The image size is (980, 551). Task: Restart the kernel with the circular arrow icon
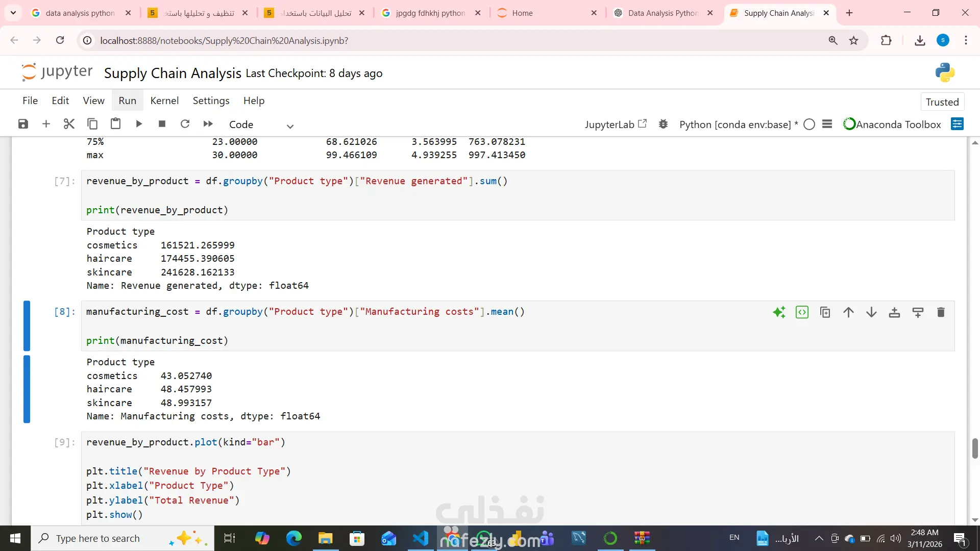click(185, 124)
